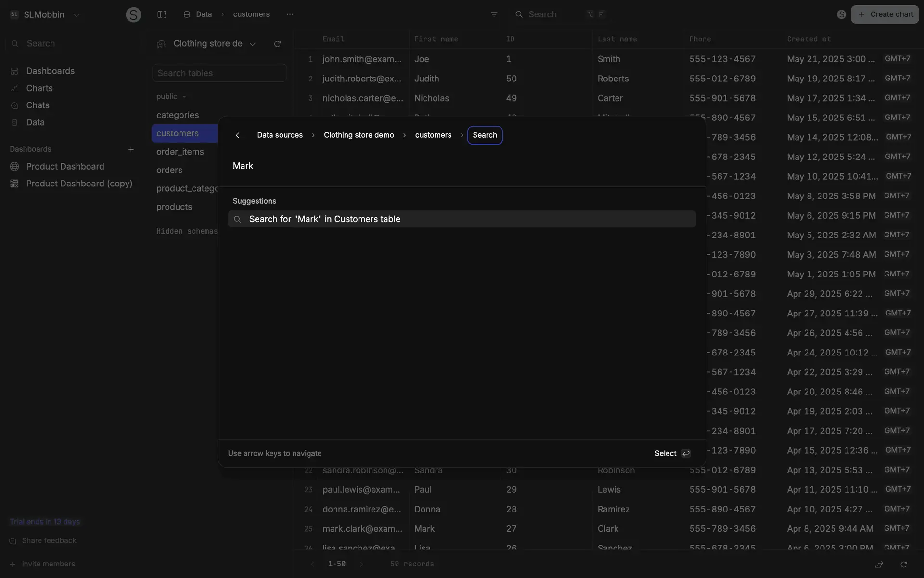Click the Search tables input field
The width and height of the screenshot is (924, 578).
point(219,73)
